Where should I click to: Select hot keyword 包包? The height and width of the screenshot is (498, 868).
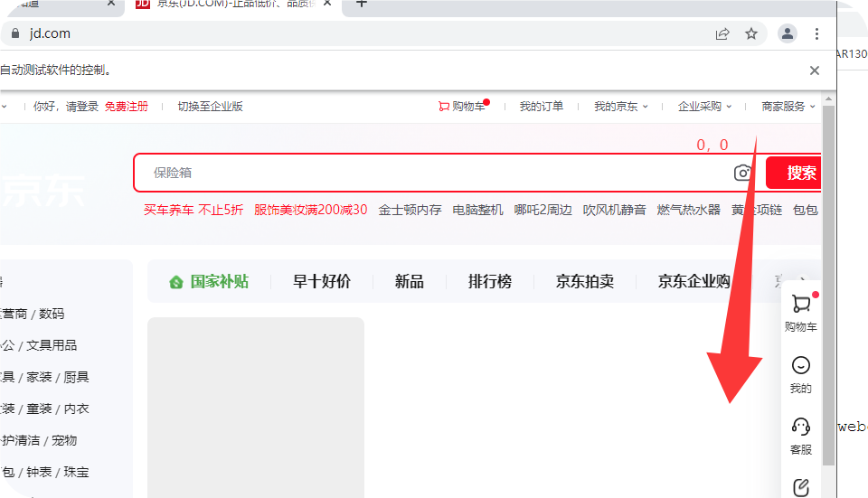pos(805,210)
